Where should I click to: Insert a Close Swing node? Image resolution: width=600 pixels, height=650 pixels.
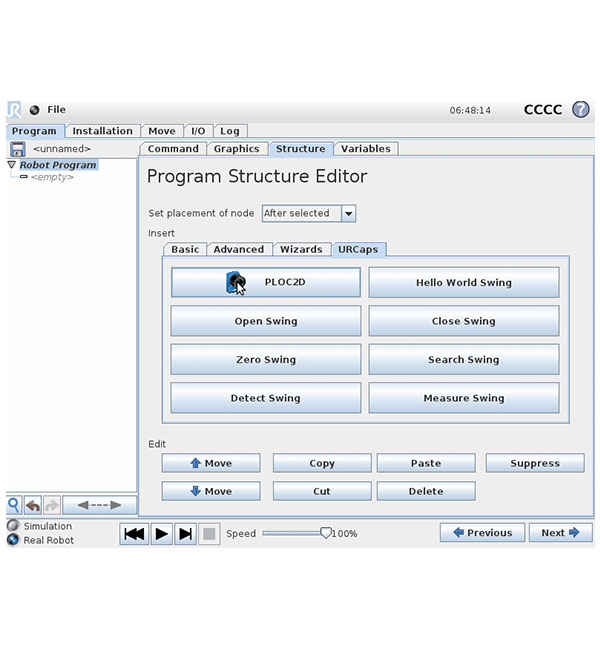coord(464,321)
